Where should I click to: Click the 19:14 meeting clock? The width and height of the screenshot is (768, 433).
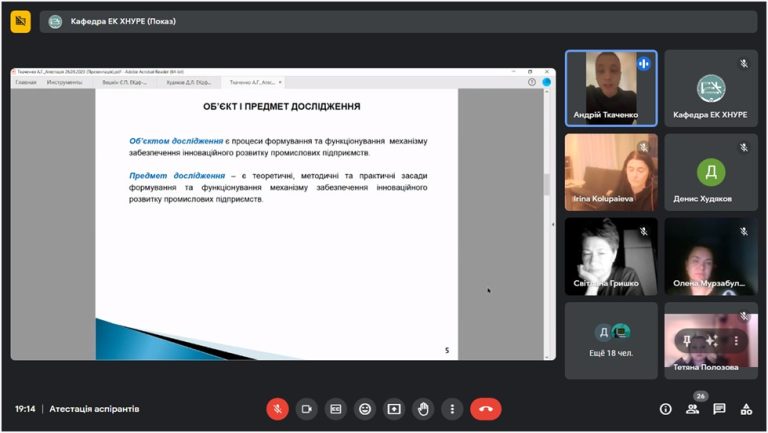click(x=25, y=409)
